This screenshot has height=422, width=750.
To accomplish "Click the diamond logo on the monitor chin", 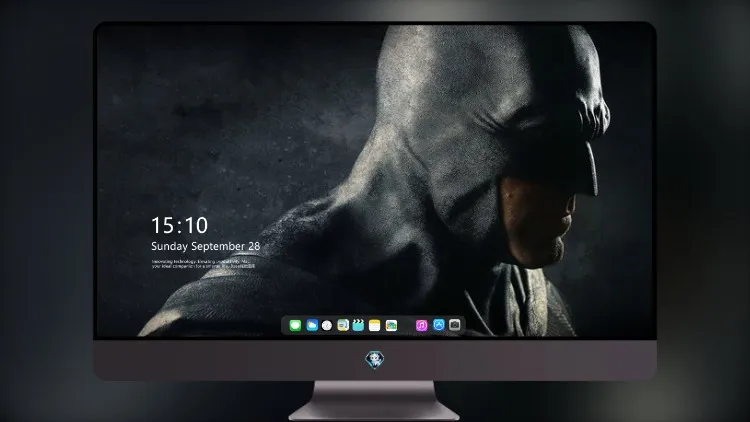I will 375,360.
